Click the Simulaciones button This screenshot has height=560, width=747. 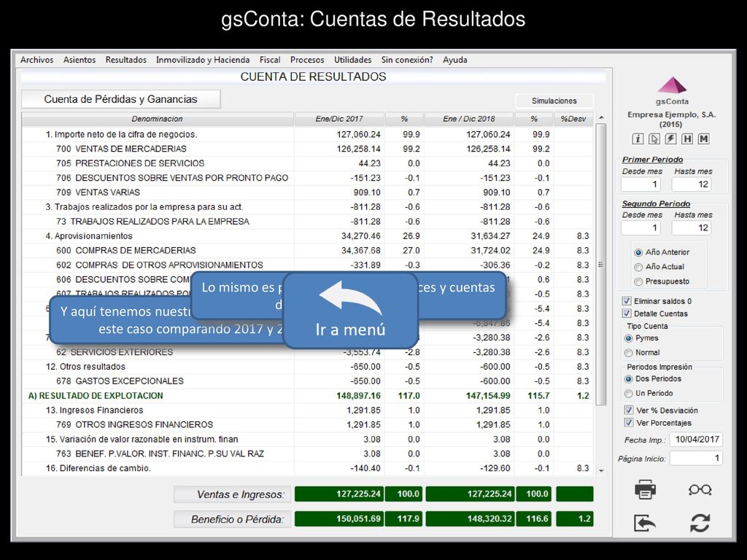tap(554, 101)
